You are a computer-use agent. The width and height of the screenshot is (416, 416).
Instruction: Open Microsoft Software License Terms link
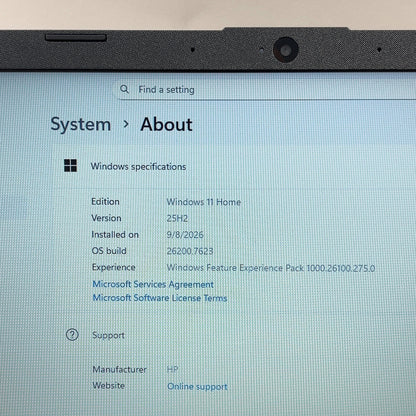coord(160,298)
